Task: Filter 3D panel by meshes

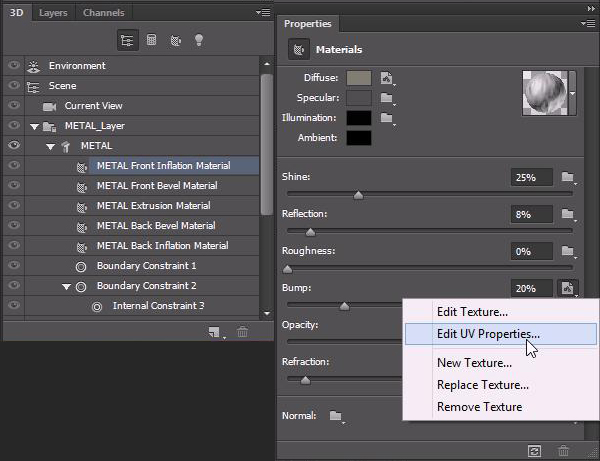Action: pyautogui.click(x=151, y=40)
